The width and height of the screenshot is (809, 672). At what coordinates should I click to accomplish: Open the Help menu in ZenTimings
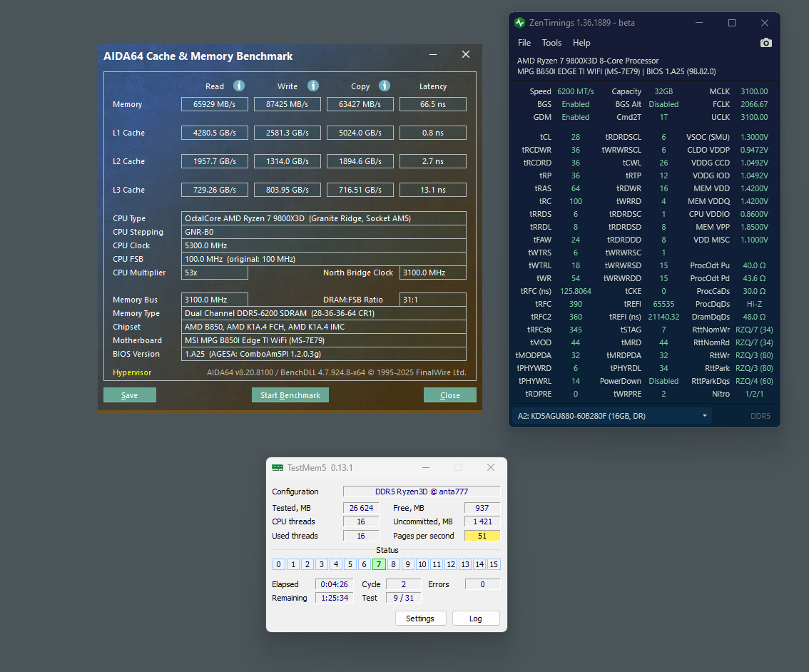pos(581,43)
